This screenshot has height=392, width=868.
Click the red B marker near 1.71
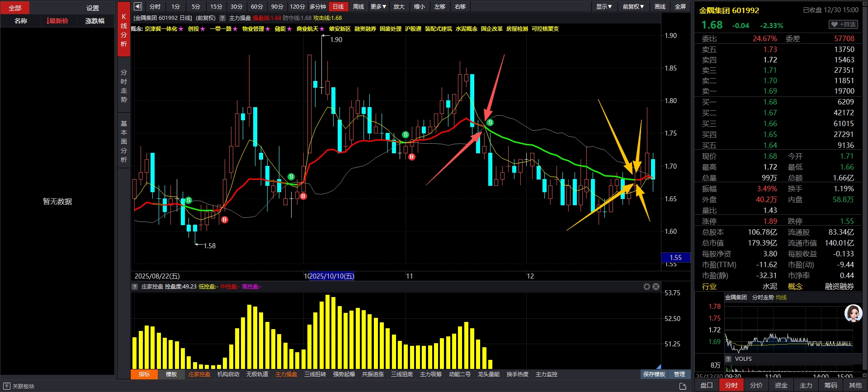(x=411, y=157)
